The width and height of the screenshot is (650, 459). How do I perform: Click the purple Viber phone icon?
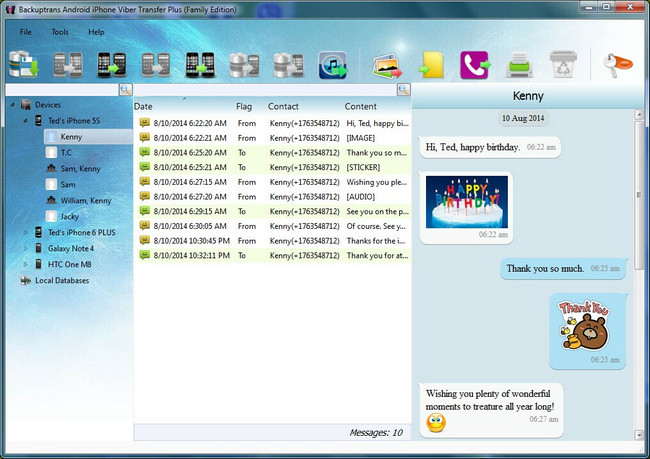point(473,66)
